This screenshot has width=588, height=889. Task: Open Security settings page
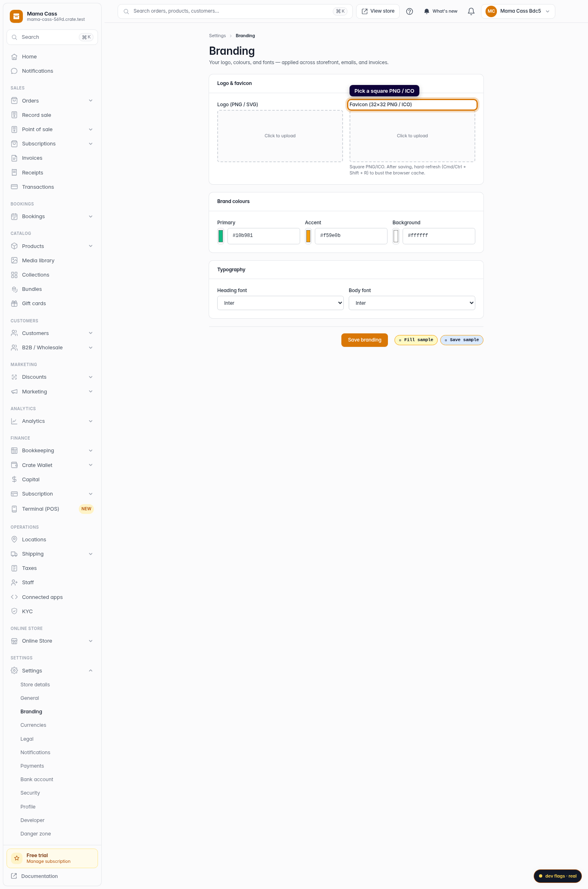click(30, 793)
